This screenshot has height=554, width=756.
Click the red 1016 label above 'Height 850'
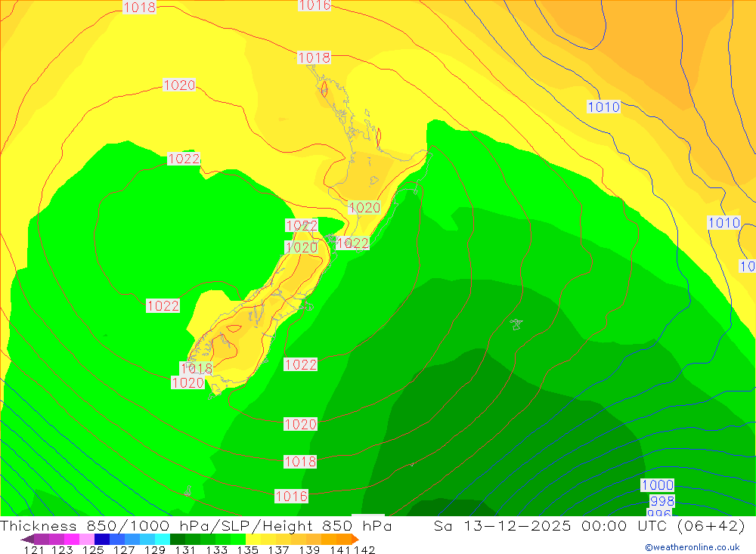(x=291, y=496)
